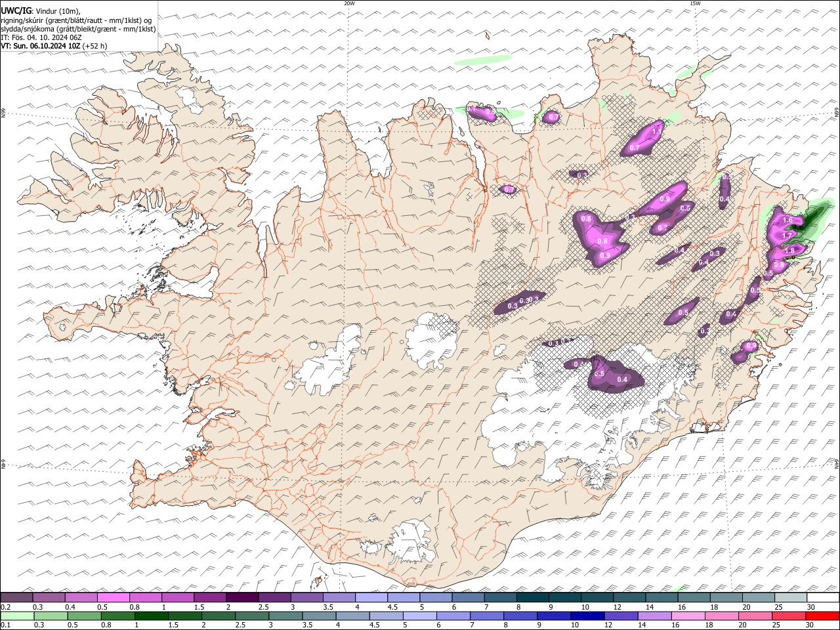Click the '1.1' precipitation value on the map
Screen dimensions: 840x630
657,131
